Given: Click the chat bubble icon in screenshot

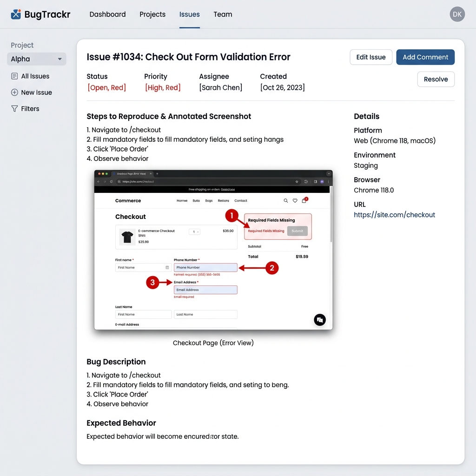Looking at the screenshot, I should [320, 320].
